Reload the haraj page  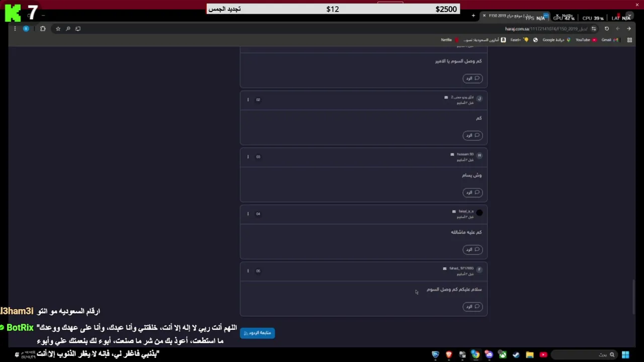click(607, 29)
